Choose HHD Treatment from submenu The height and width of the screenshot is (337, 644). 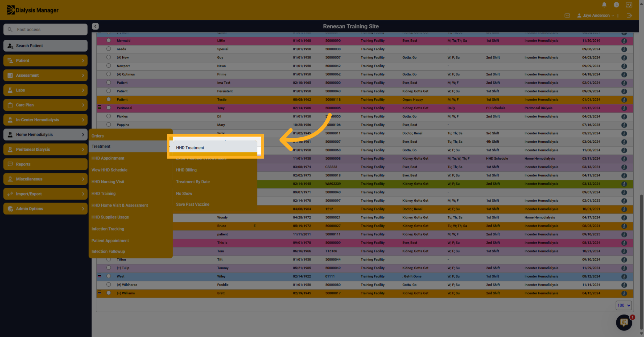pos(215,148)
